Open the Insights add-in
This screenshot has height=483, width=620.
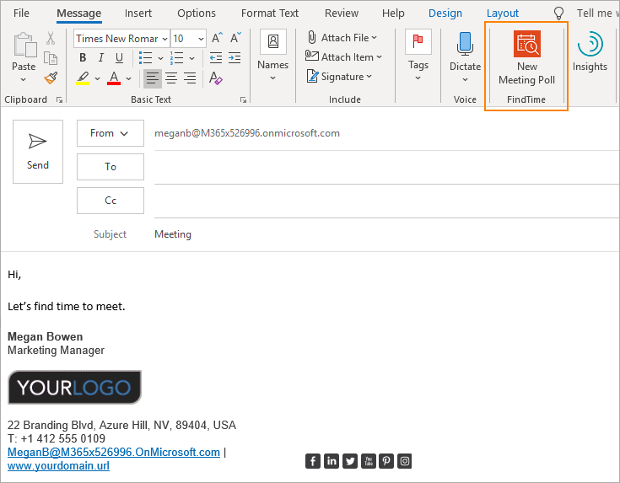tap(590, 51)
